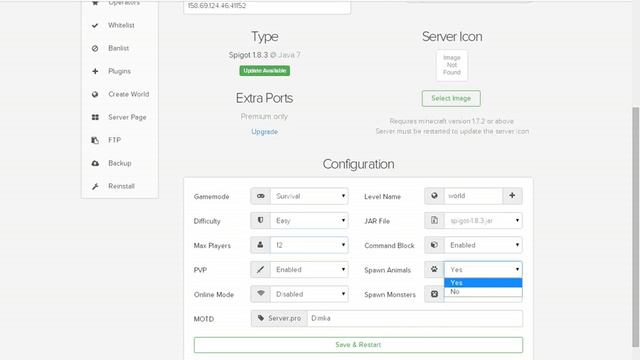Open the Online Mode Disabled dropdown
This screenshot has width=640, height=360.
point(309,294)
